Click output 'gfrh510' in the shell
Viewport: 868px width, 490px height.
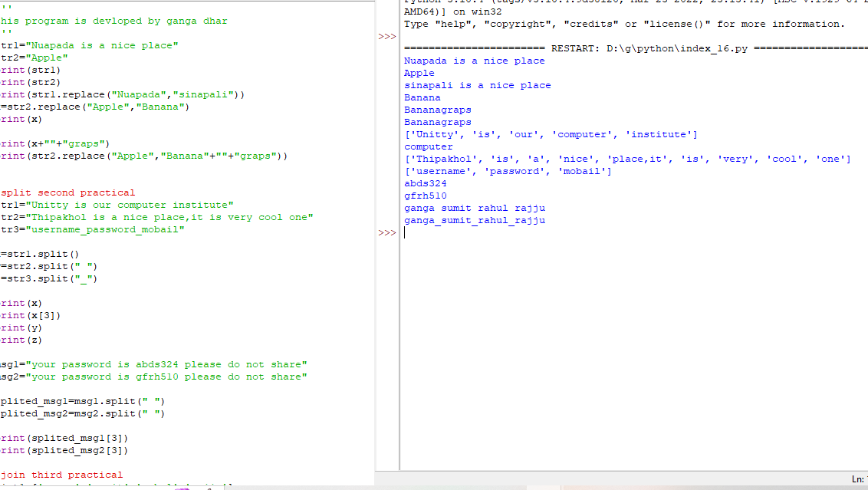click(425, 196)
